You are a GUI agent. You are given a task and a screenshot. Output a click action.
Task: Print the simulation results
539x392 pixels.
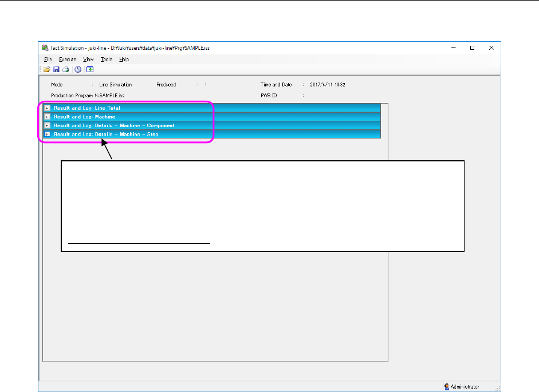[66, 69]
